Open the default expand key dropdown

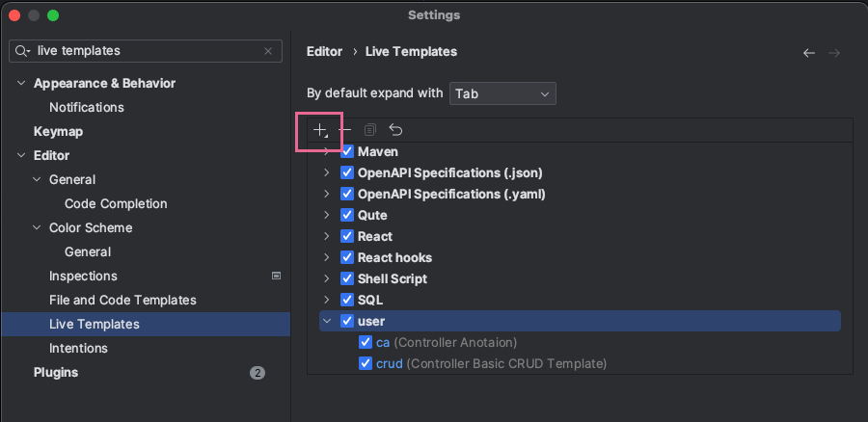502,93
